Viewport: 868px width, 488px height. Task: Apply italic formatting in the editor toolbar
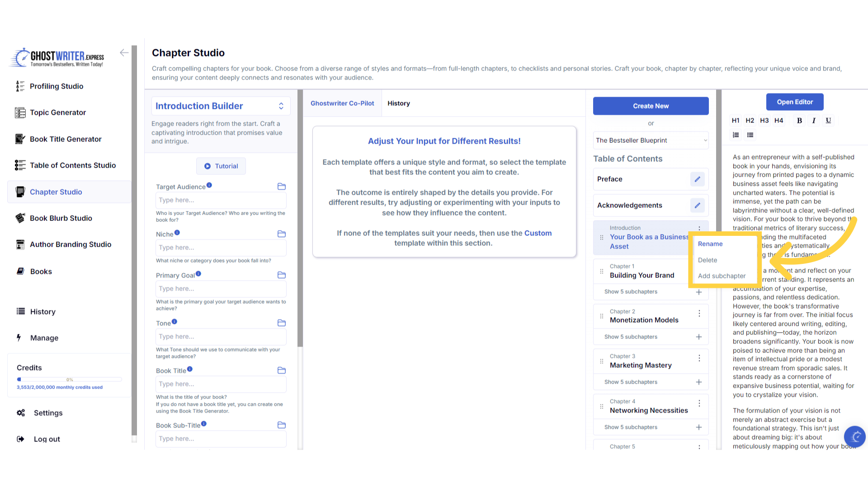[814, 120]
